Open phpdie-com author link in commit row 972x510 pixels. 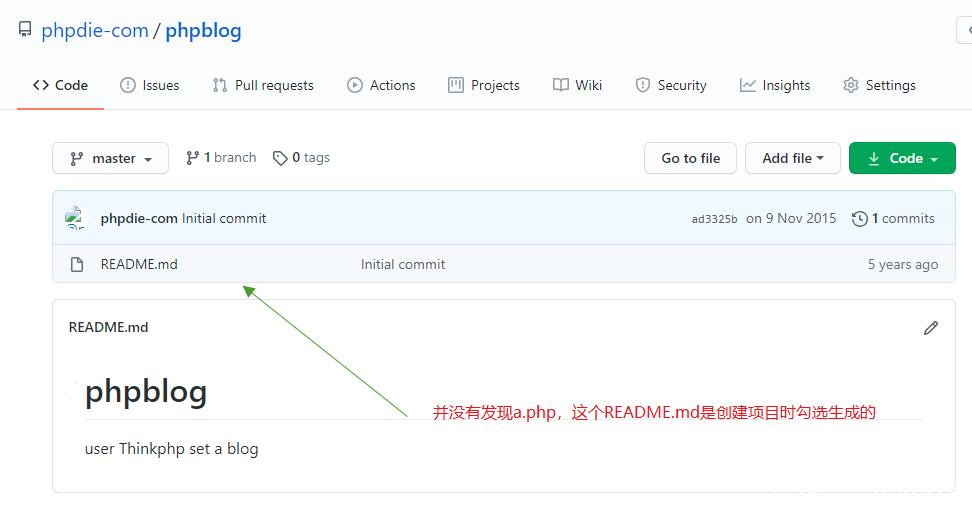click(x=139, y=218)
